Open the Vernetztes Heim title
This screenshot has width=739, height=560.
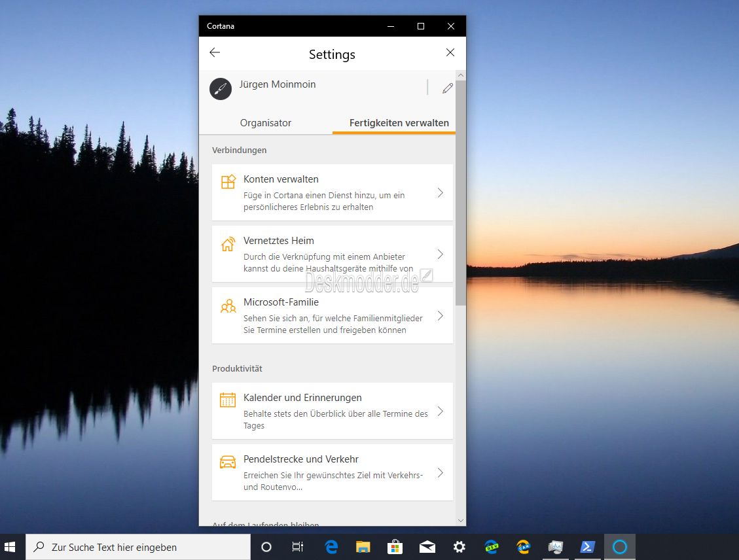[x=279, y=241]
